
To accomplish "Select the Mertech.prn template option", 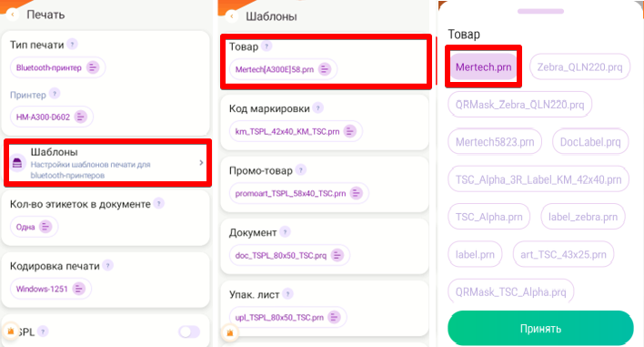I will (483, 66).
